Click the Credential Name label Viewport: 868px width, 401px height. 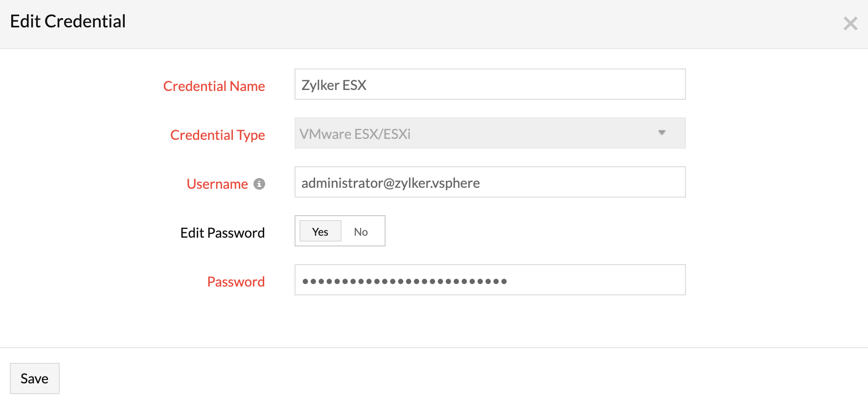(x=214, y=86)
